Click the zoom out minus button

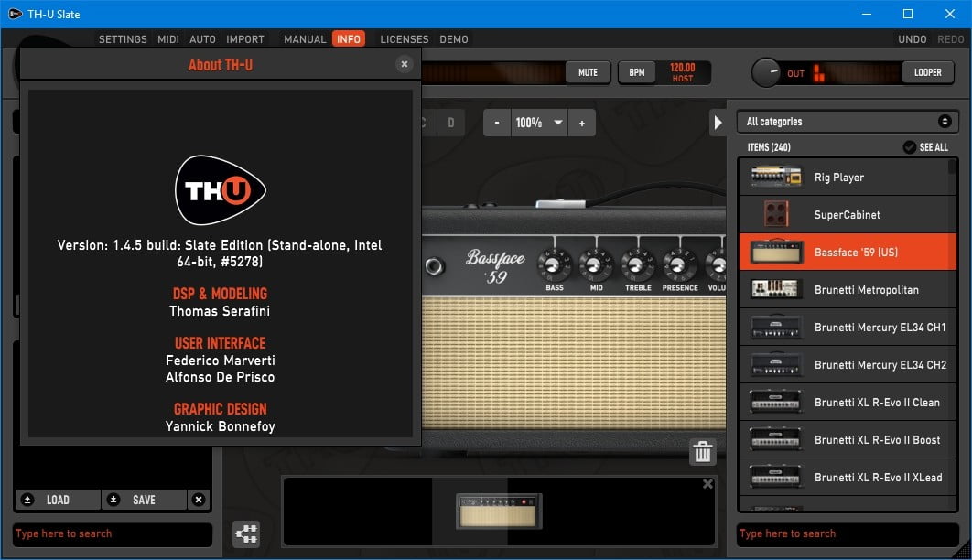click(497, 123)
